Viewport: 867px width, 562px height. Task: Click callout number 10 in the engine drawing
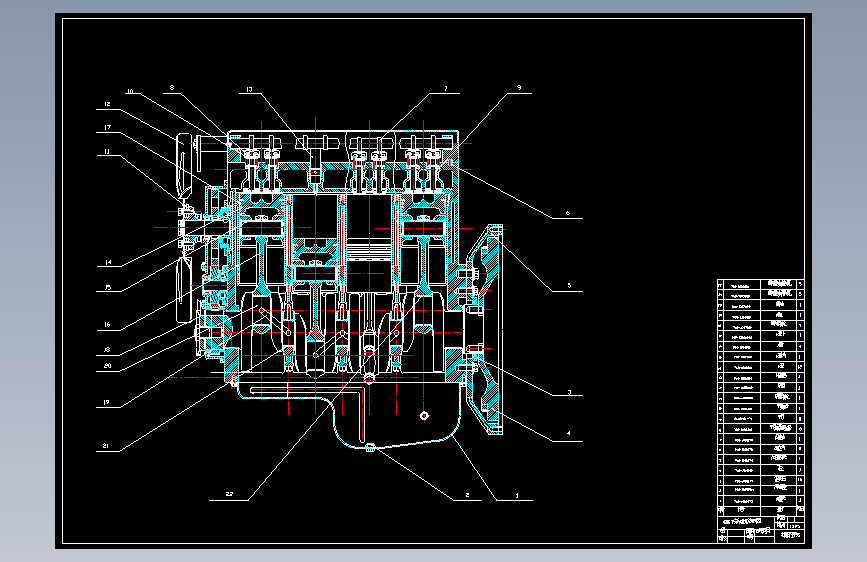click(x=130, y=91)
